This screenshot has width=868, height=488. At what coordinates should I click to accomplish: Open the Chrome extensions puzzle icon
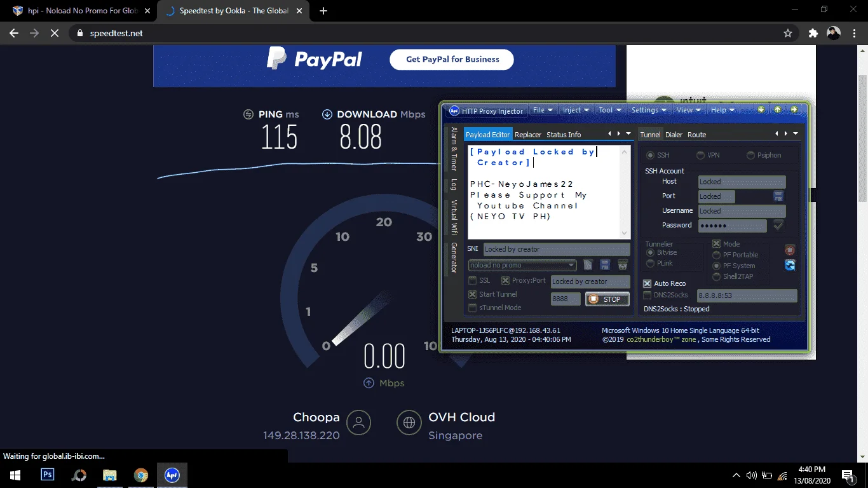click(813, 33)
